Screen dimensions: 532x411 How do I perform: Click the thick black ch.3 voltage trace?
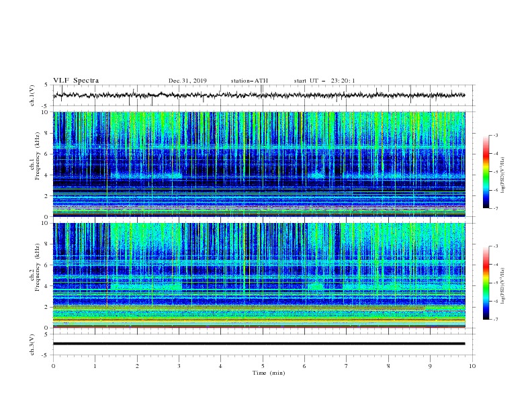[x=259, y=344]
